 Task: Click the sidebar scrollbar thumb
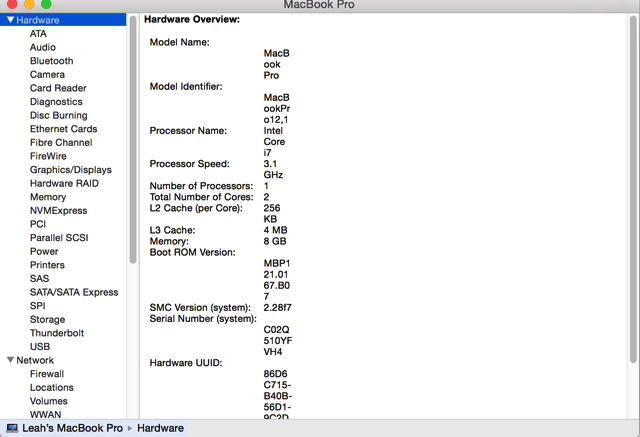(133, 140)
